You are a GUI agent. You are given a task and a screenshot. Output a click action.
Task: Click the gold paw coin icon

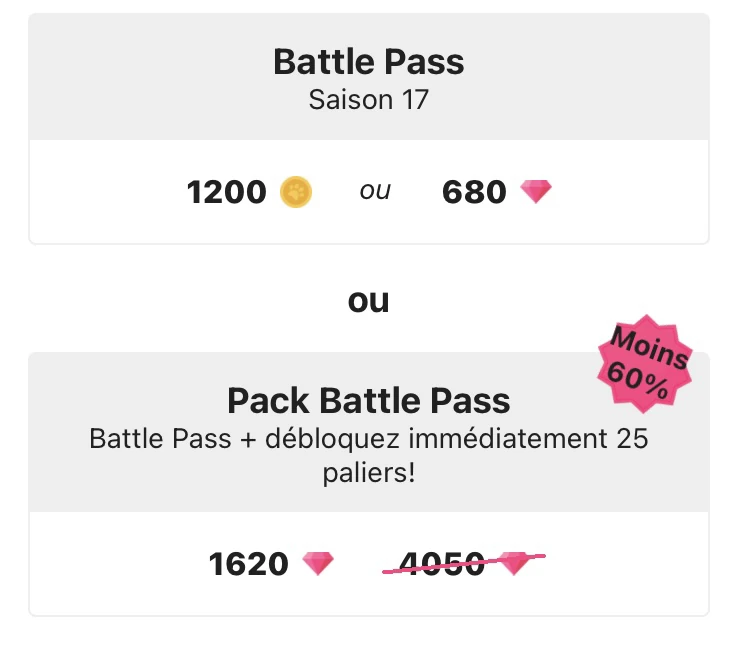tap(296, 191)
